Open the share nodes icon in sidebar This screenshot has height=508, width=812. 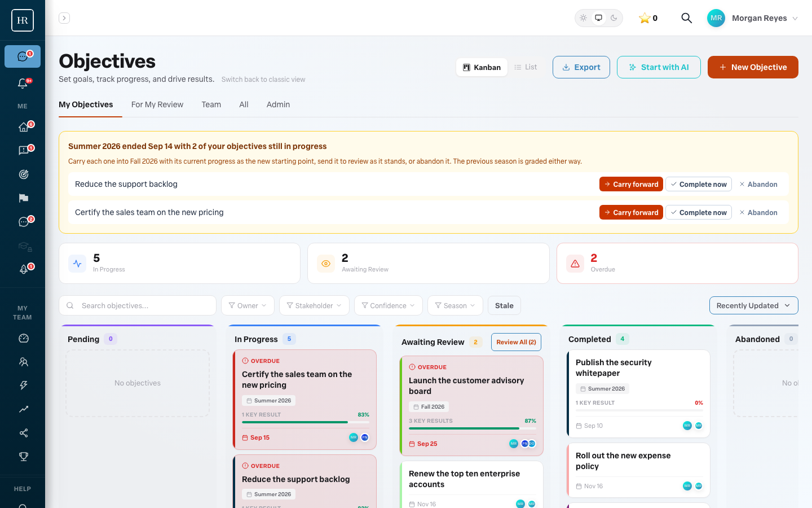(23, 433)
